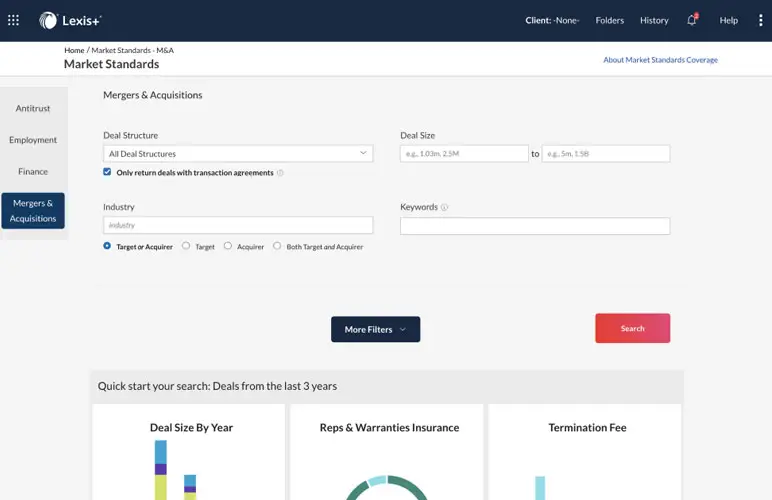Click the Lexis+ logo

[x=70, y=20]
